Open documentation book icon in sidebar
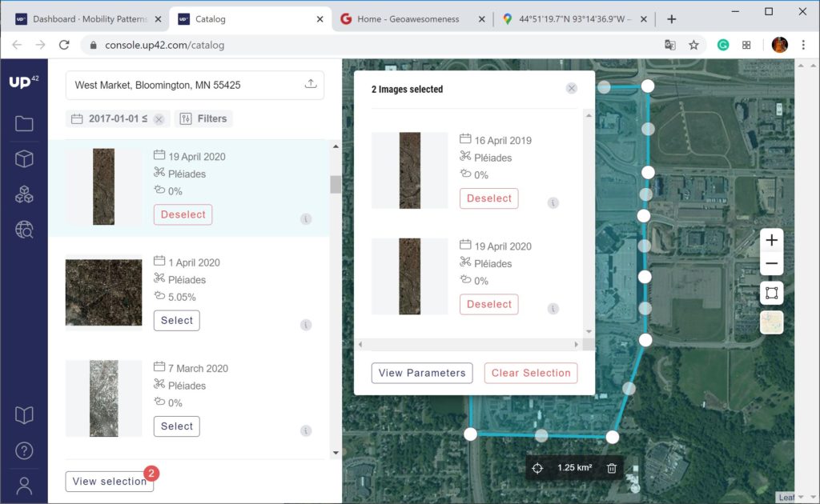Viewport: 820px width, 504px height. point(24,415)
